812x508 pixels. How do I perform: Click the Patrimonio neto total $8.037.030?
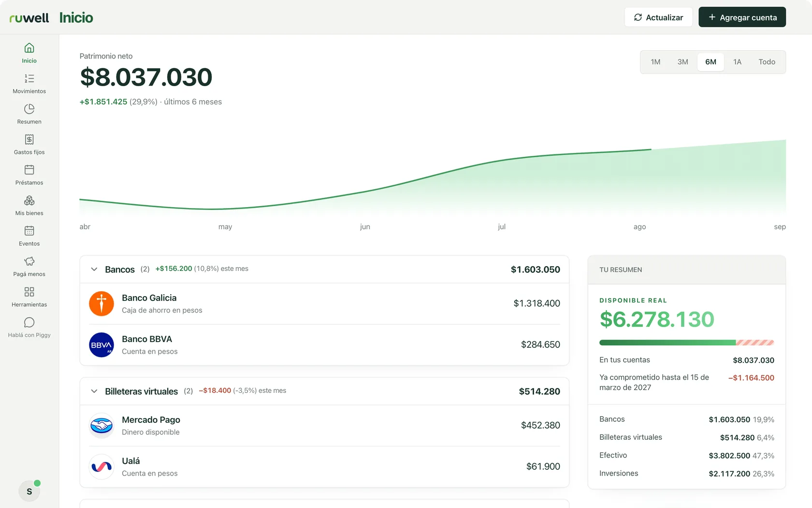click(146, 77)
